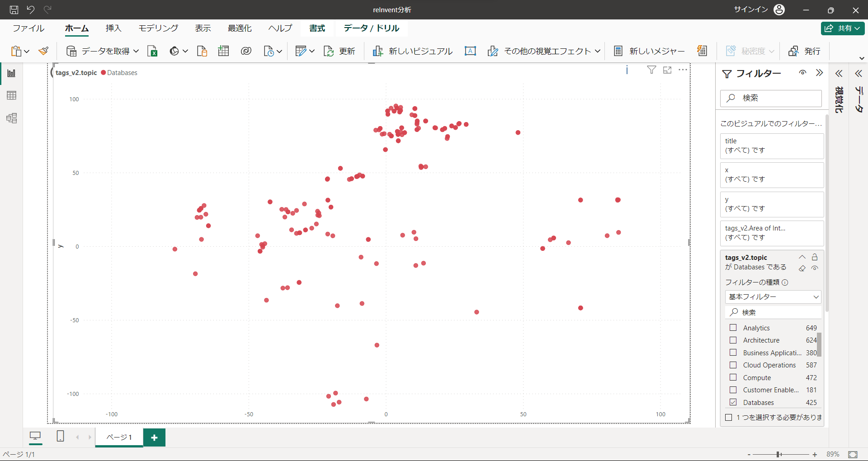
Task: Open the table view in left sidebar
Action: (x=12, y=95)
